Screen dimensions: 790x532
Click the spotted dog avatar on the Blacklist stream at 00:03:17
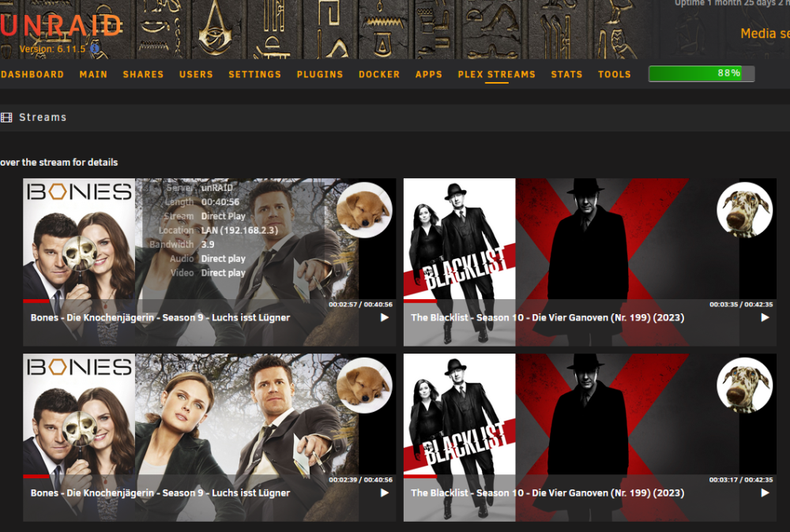coord(745,385)
